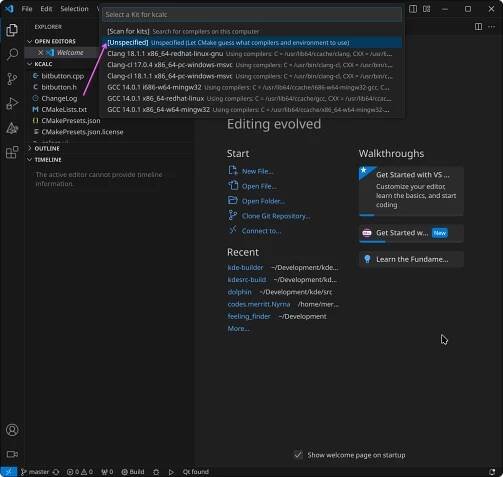Open the editor More Actions ellipsis

(491, 27)
